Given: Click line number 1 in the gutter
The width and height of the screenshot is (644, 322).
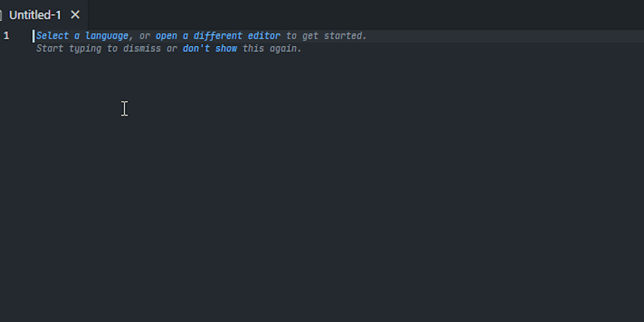Looking at the screenshot, I should tap(6, 36).
